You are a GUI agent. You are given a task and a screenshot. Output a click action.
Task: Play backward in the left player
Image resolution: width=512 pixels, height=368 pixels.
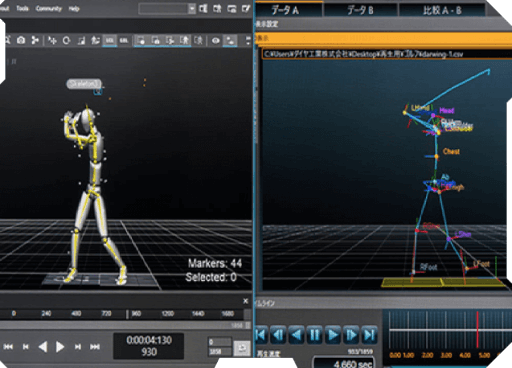point(42,347)
